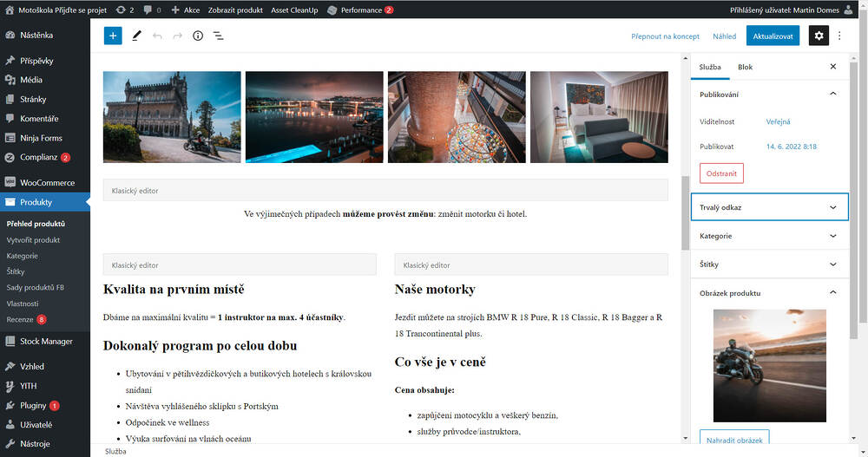The width and height of the screenshot is (868, 457).
Task: Click the red Odstranit button
Action: [721, 173]
